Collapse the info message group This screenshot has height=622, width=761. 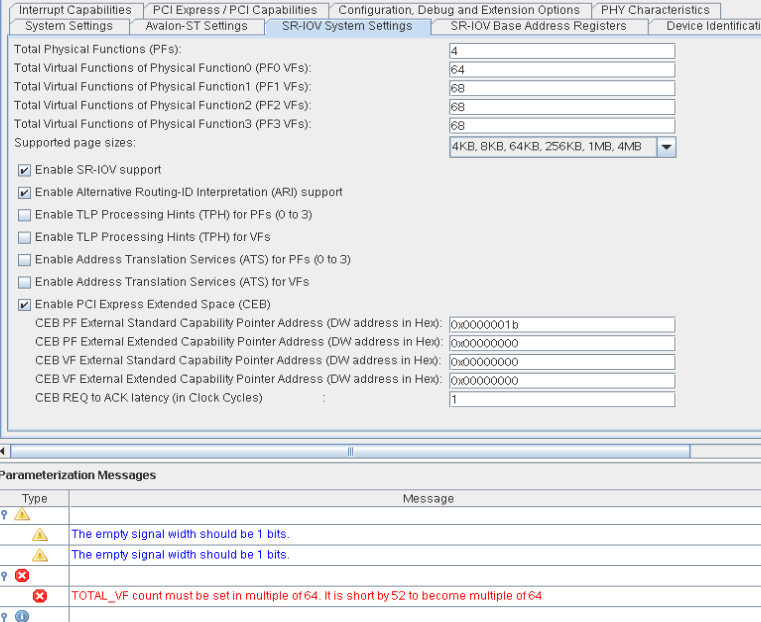click(x=4, y=616)
